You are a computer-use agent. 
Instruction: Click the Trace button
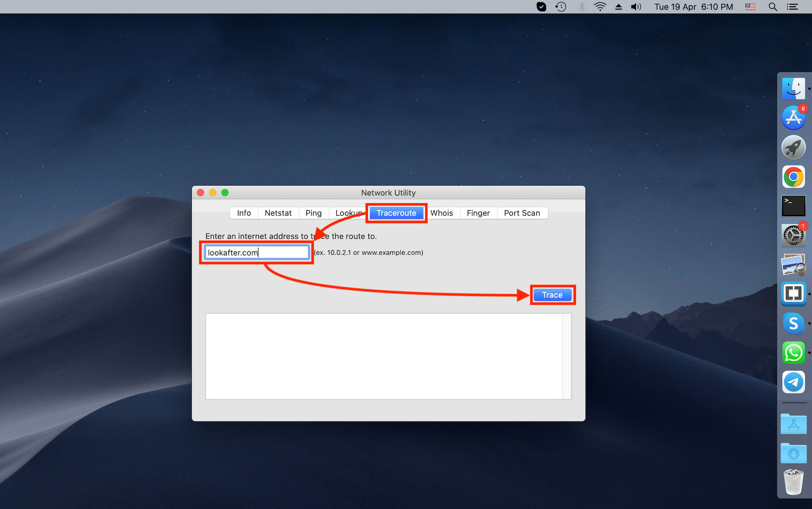(x=552, y=295)
